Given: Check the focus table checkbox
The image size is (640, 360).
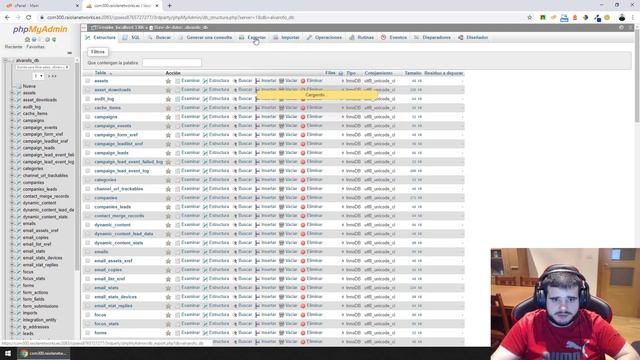Looking at the screenshot, I should click(88, 315).
